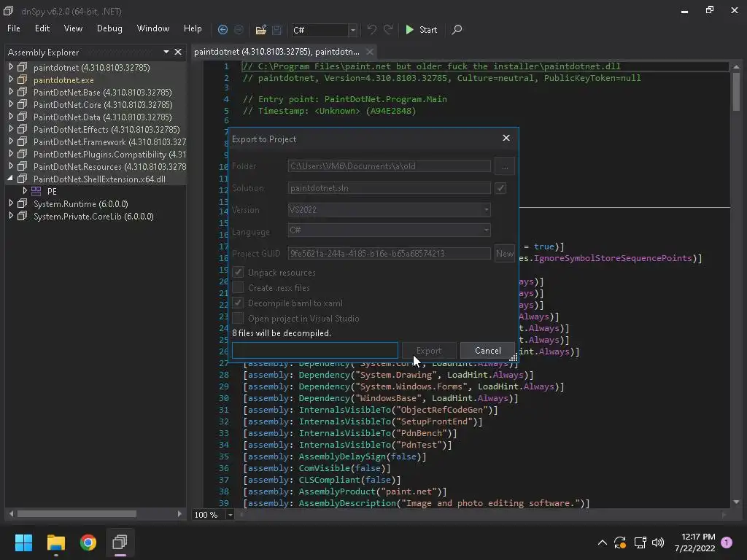Click Cancel in Export to Project dialog
The image size is (747, 560).
[x=487, y=351]
